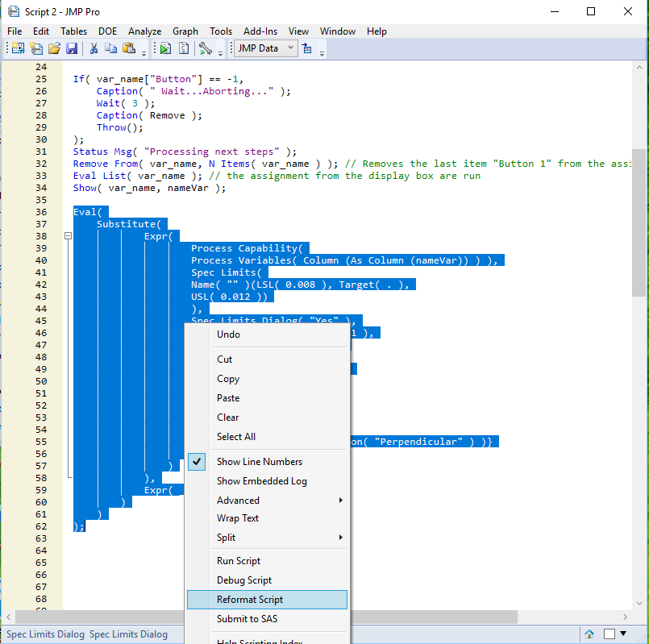
Task: Choose Undo from context menu
Action: coord(267,334)
